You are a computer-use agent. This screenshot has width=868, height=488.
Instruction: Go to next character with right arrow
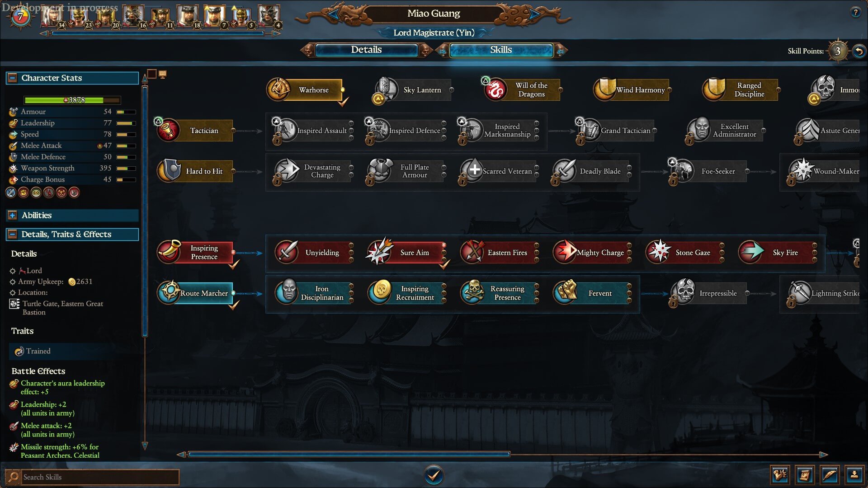[535, 14]
